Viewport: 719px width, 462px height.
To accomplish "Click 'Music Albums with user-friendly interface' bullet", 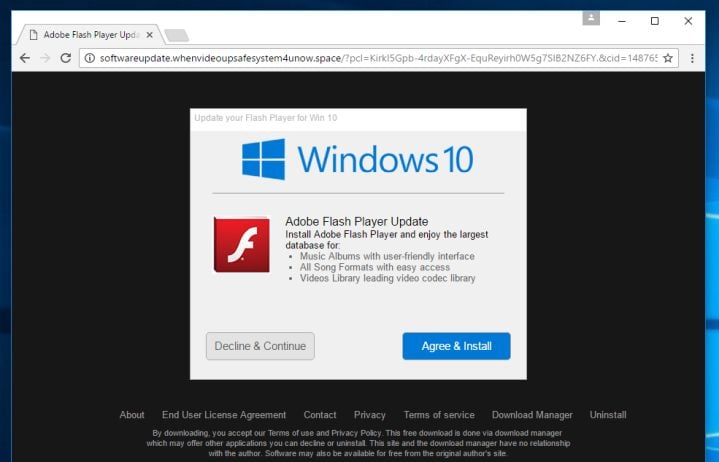I will click(387, 256).
